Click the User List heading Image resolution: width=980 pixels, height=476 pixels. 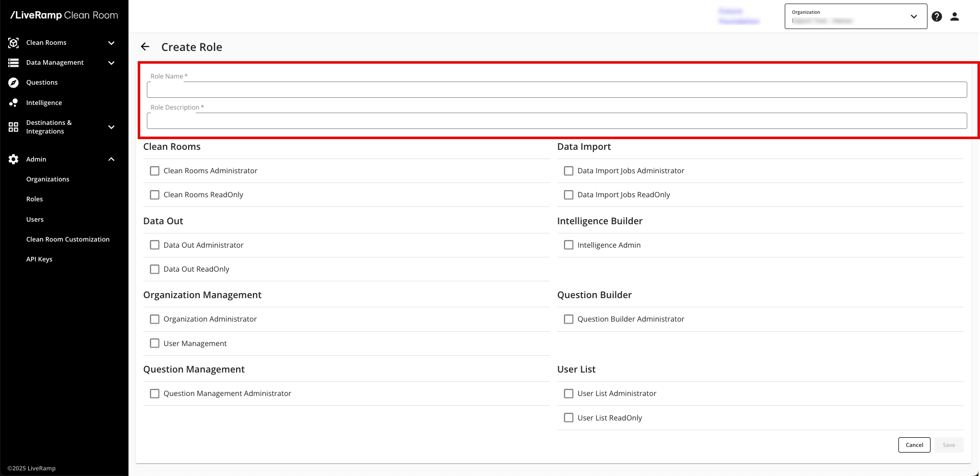(576, 369)
